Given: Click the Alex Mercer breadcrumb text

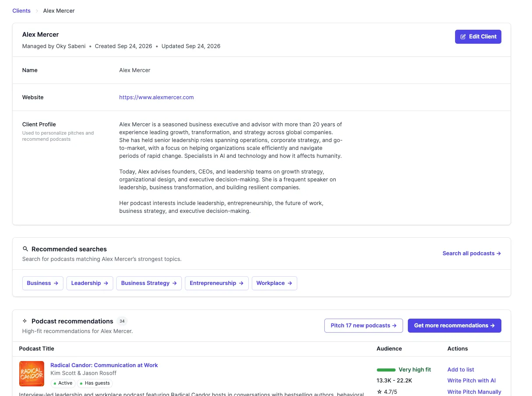Looking at the screenshot, I should (59, 10).
